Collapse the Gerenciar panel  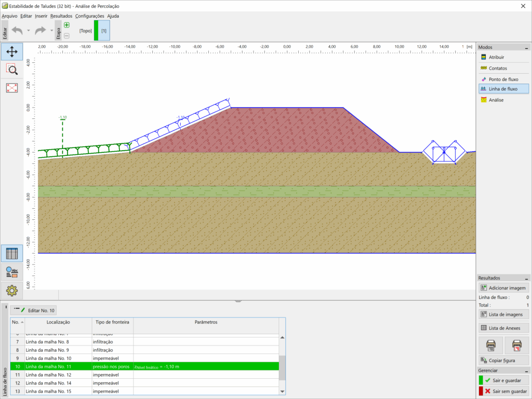pyautogui.click(x=527, y=371)
